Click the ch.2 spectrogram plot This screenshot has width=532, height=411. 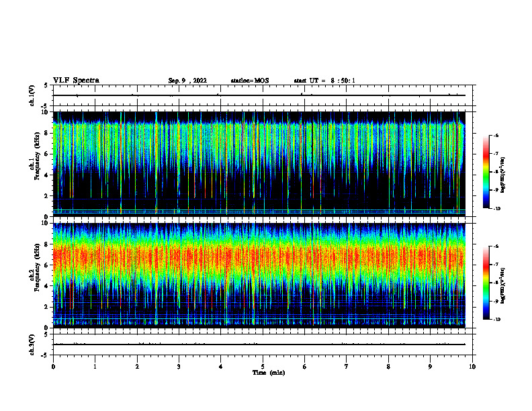pos(259,275)
